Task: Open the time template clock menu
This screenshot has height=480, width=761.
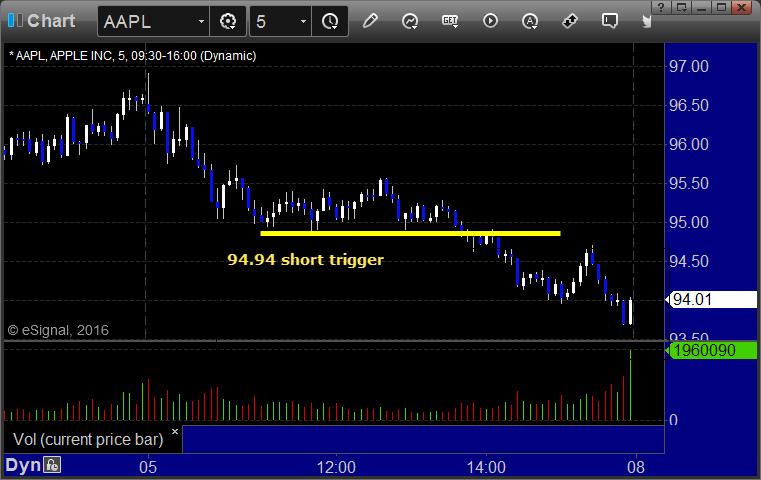Action: click(x=330, y=21)
